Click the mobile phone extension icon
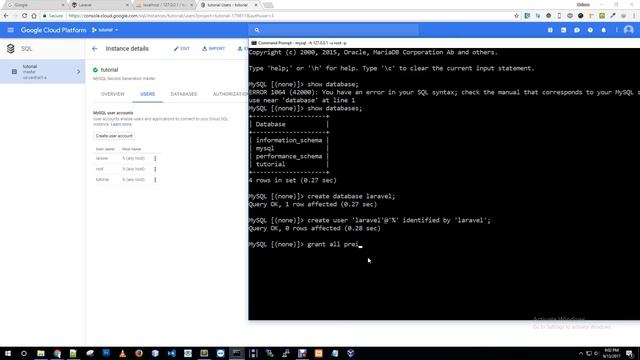The height and width of the screenshot is (360, 640). (559, 16)
